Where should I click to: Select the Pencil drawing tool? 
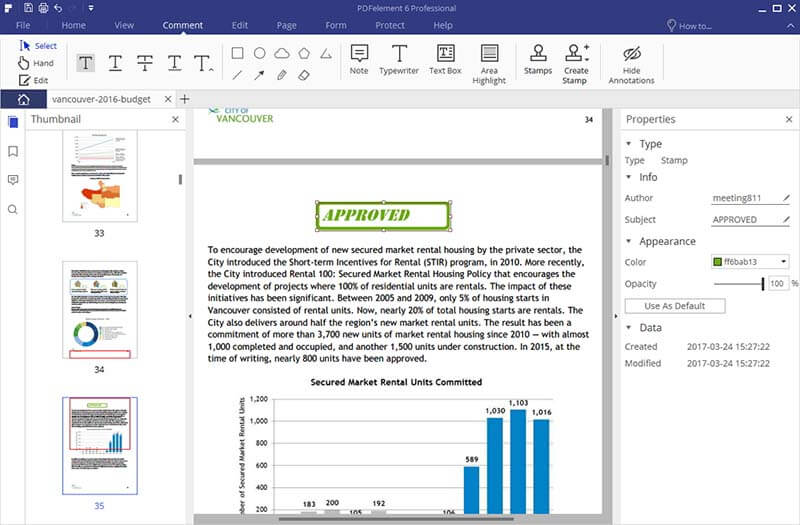coord(282,76)
